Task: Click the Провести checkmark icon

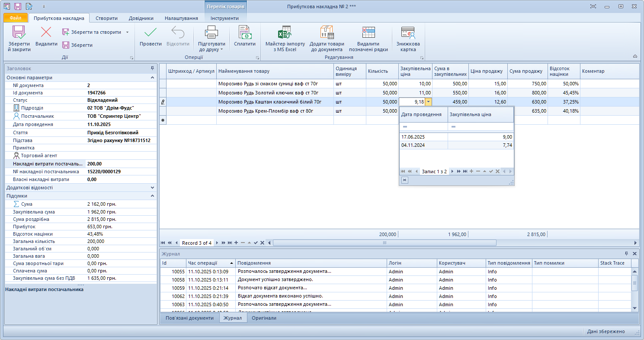Action: coord(151,33)
